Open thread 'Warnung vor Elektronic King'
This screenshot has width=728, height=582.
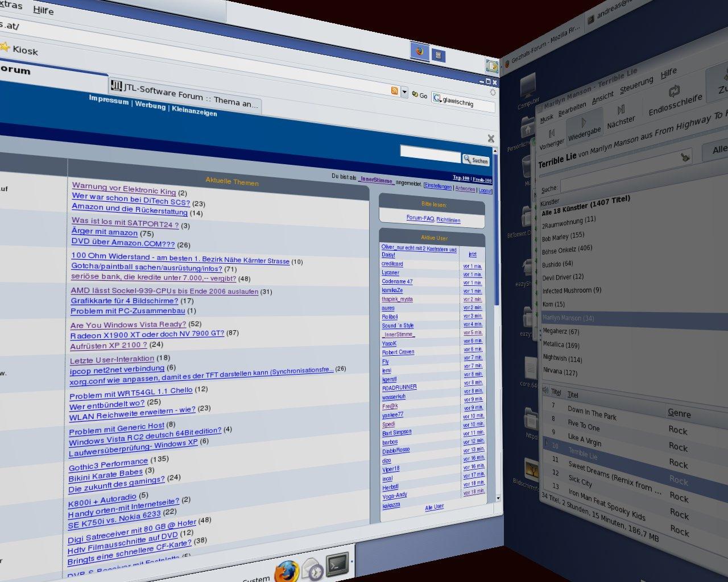pyautogui.click(x=124, y=188)
